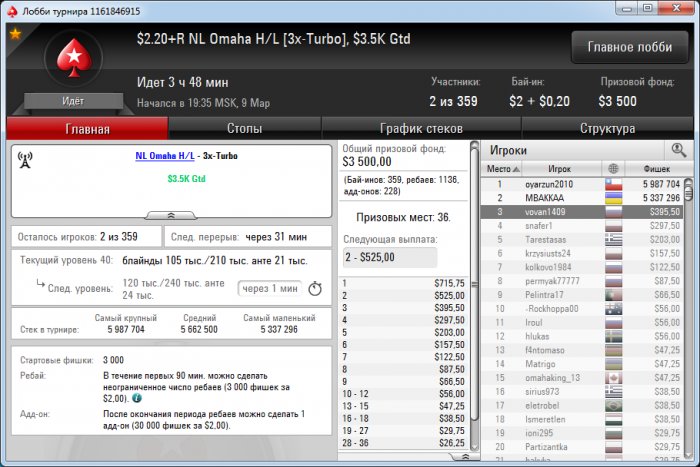Click -Rockhoppa00's Australia flag
This screenshot has height=467, width=700.
pyautogui.click(x=614, y=309)
